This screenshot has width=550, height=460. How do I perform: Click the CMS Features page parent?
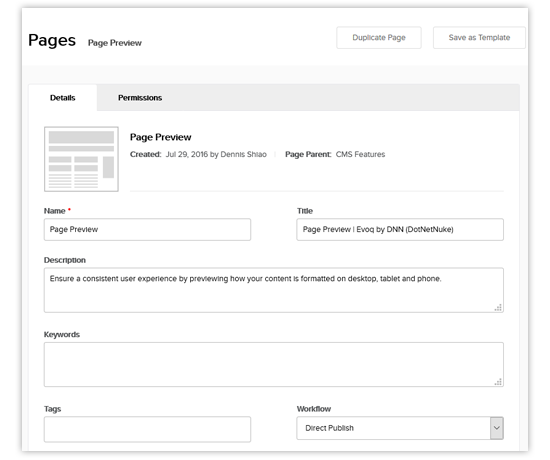360,154
